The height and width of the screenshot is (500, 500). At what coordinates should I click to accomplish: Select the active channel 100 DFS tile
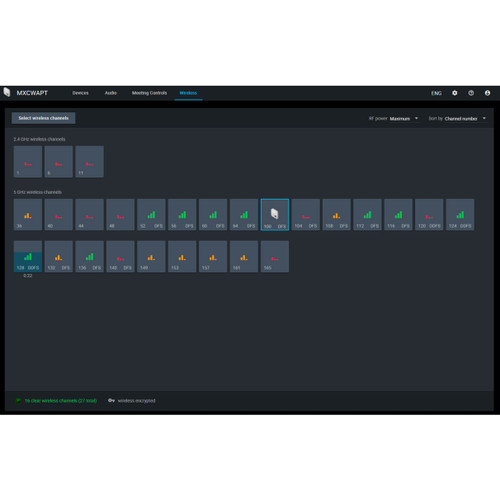[x=275, y=215]
